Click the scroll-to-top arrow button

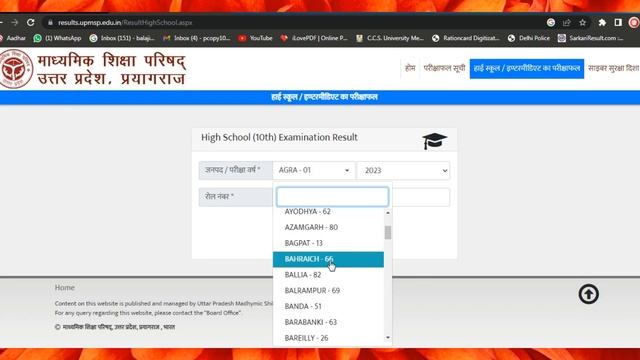(589, 294)
